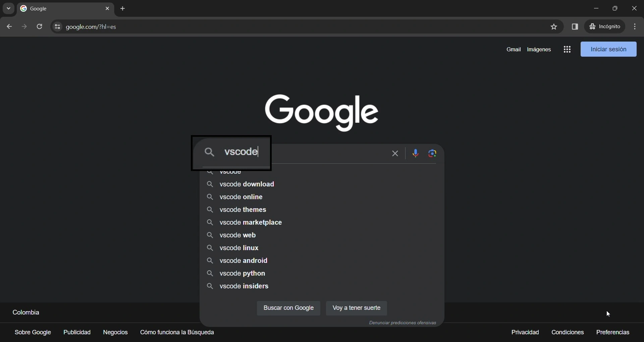The image size is (644, 342).
Task: Open the Preferencias footer menu
Action: point(613,333)
